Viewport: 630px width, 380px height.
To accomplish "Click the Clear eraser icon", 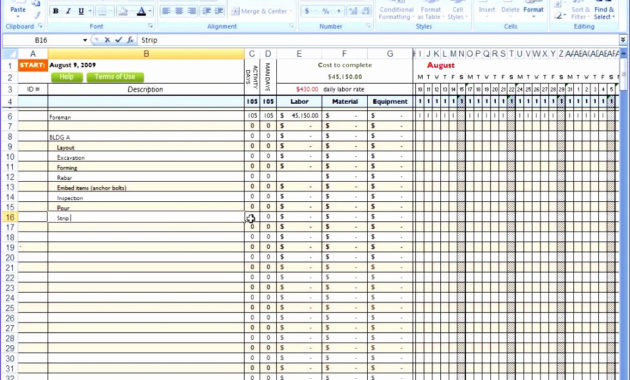I will 559,16.
